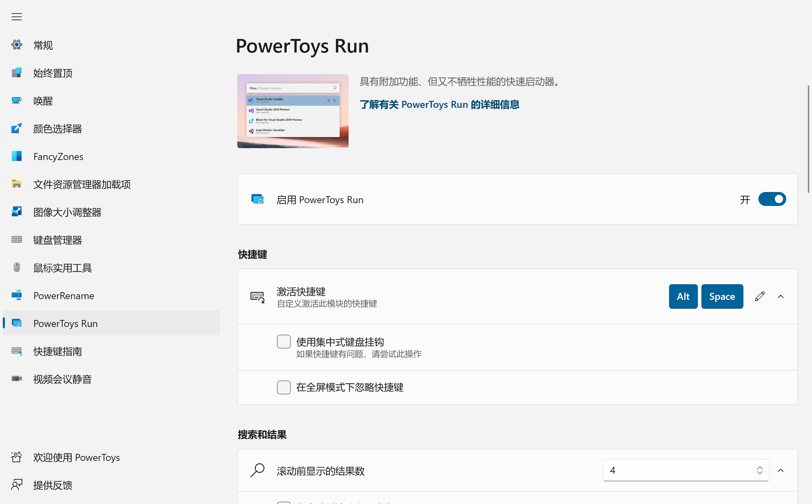
Task: Enable 在全屏模式下忽略快捷键 checkbox
Action: click(284, 387)
